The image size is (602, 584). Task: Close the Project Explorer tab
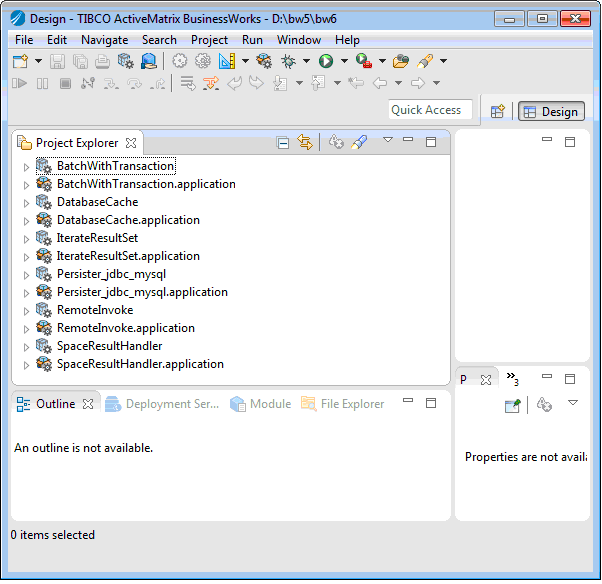click(131, 143)
